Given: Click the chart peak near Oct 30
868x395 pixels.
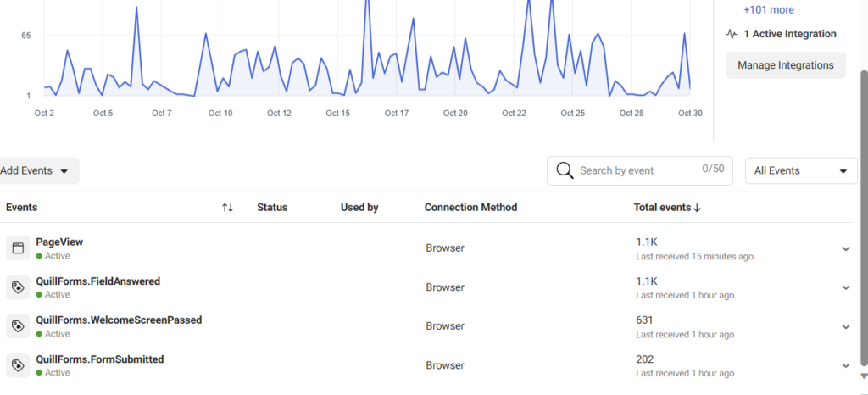Looking at the screenshot, I should click(x=684, y=33).
